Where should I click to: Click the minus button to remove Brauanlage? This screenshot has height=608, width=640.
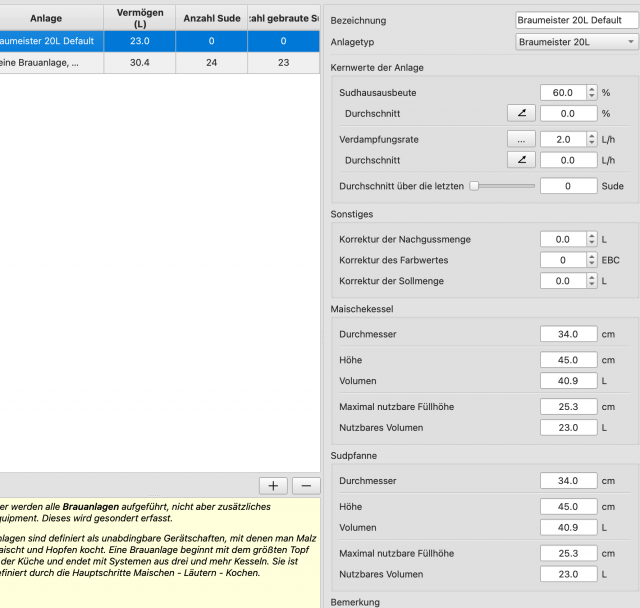click(x=306, y=486)
